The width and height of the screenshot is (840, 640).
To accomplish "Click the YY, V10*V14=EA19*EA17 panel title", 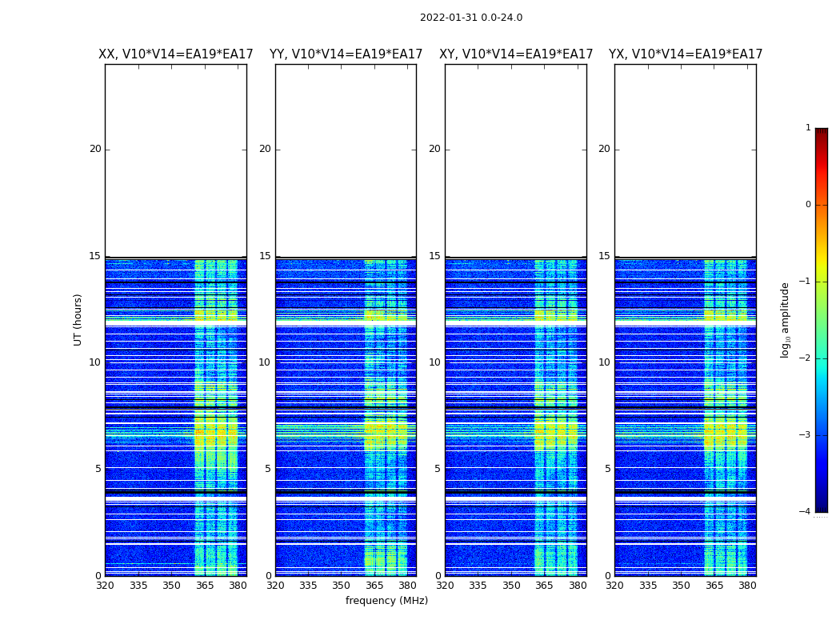I will [x=346, y=54].
